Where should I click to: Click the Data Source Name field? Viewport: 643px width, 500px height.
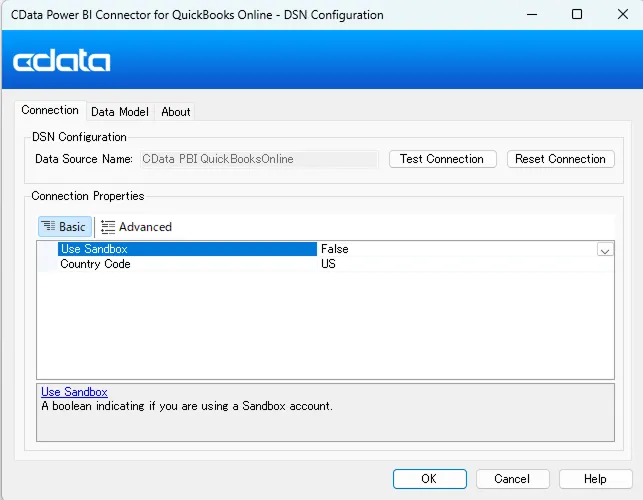click(x=258, y=159)
